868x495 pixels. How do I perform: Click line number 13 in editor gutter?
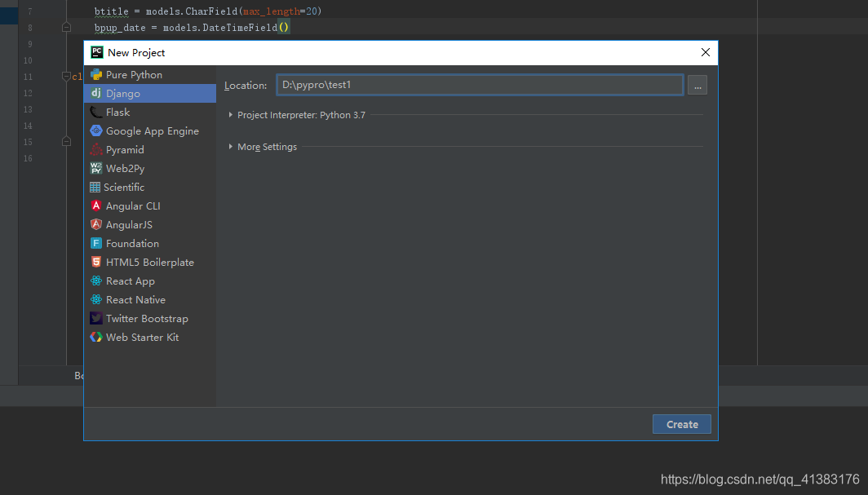(28, 109)
